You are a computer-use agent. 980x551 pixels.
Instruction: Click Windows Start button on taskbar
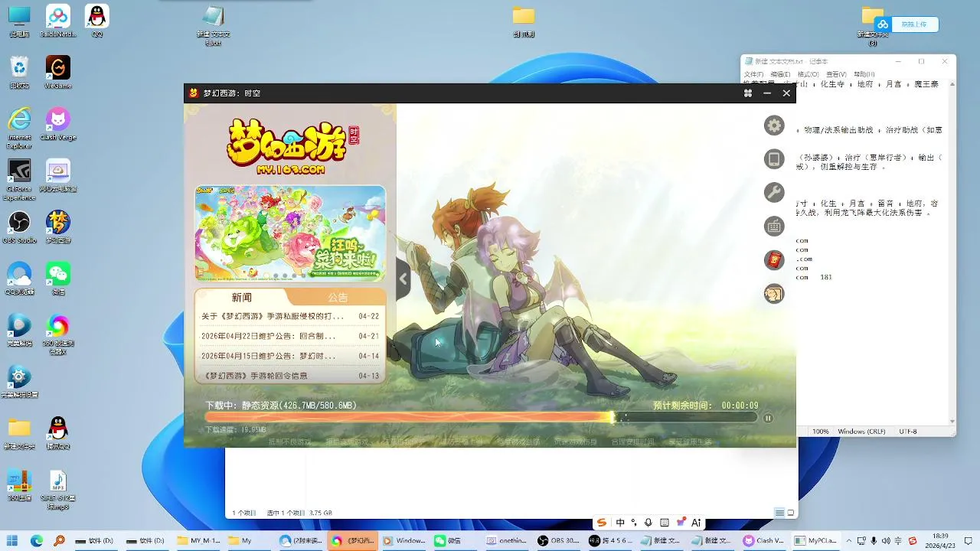click(13, 540)
